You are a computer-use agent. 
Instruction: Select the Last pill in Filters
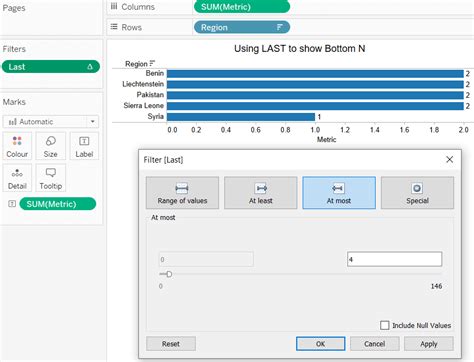tap(51, 67)
